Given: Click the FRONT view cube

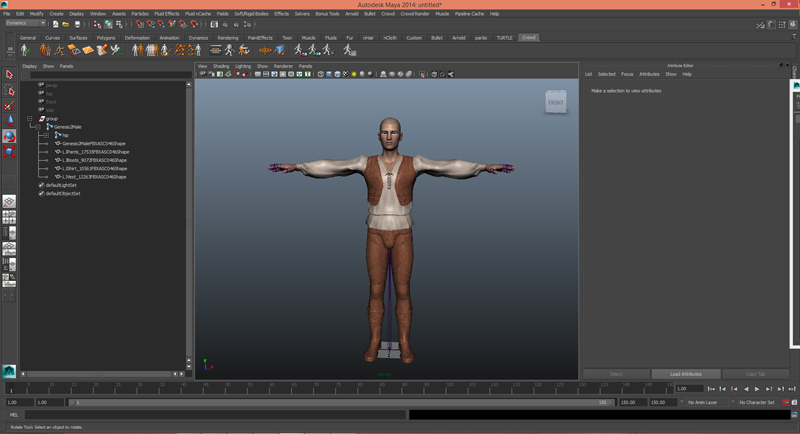Looking at the screenshot, I should pyautogui.click(x=555, y=102).
